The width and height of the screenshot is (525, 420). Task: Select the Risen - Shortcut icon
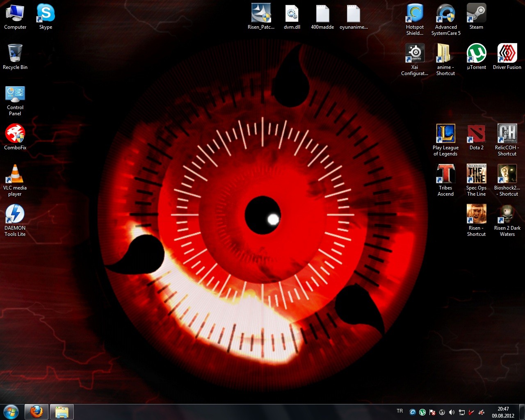(x=476, y=221)
